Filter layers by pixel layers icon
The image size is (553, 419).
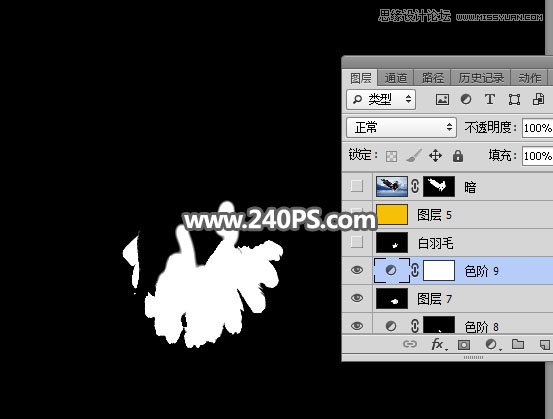[x=442, y=99]
